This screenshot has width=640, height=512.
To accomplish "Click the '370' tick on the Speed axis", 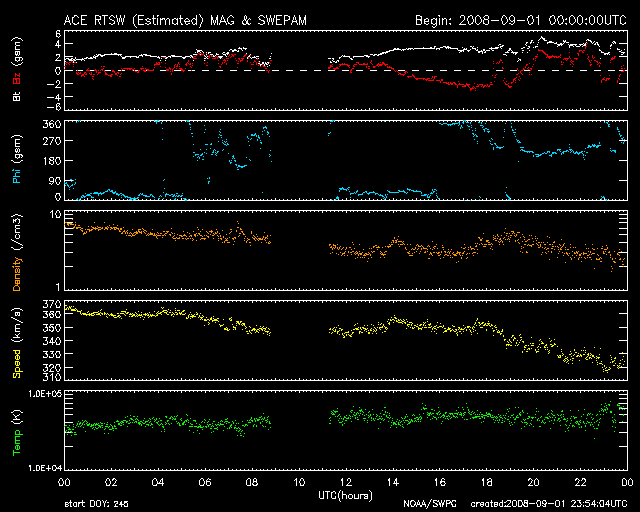I will click(52, 304).
